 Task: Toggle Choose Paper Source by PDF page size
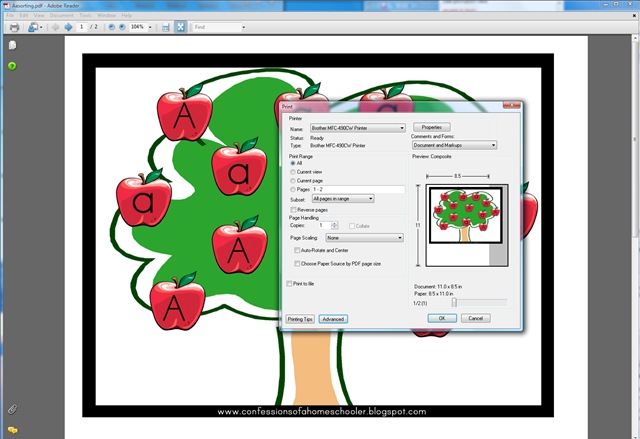tap(297, 264)
